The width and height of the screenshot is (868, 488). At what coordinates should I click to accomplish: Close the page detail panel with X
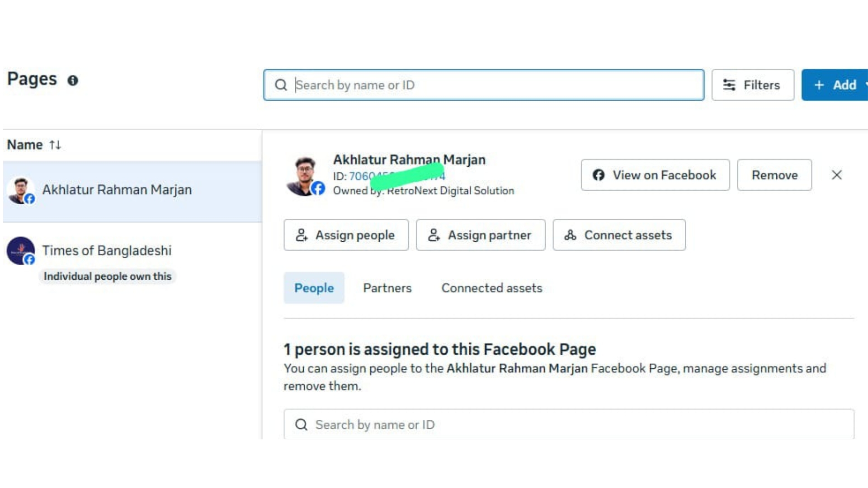(x=836, y=175)
